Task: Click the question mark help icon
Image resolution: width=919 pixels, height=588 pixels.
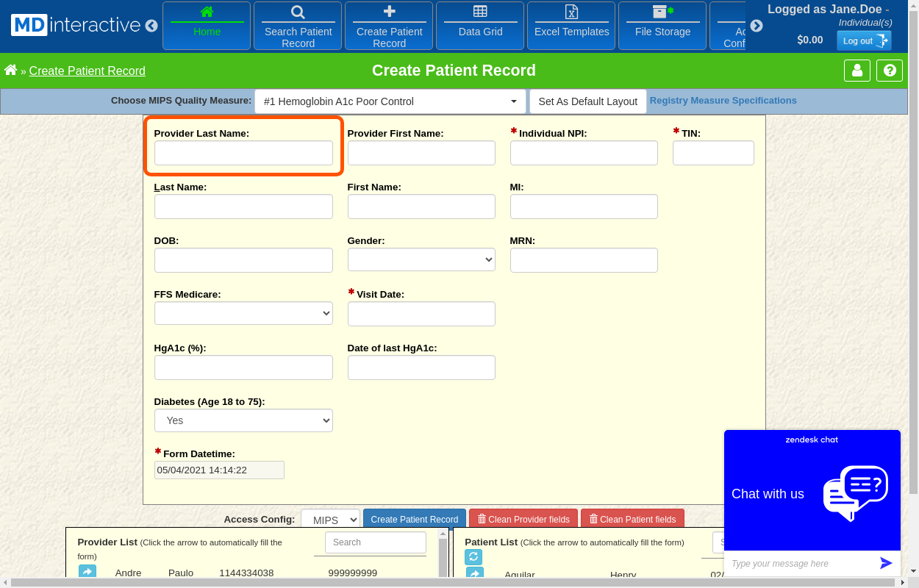Action: [x=890, y=71]
